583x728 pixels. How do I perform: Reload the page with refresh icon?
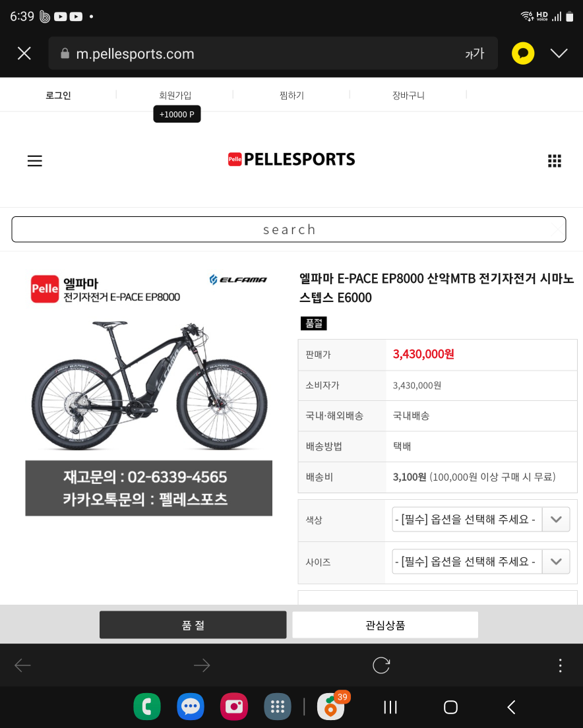point(381,665)
